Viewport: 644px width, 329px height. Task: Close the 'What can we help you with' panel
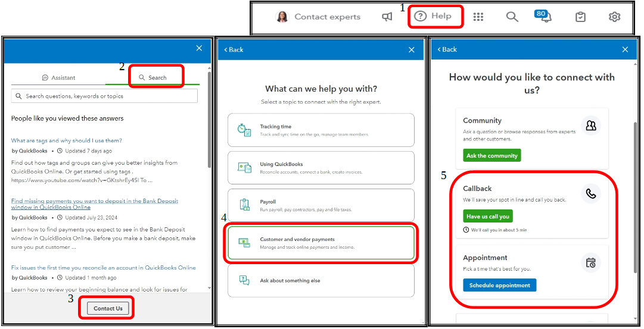(x=412, y=49)
